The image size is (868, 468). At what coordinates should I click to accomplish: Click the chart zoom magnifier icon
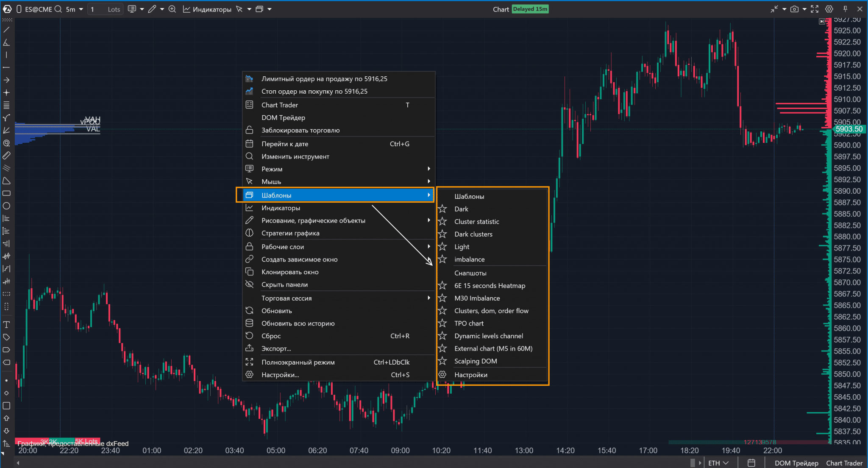172,9
